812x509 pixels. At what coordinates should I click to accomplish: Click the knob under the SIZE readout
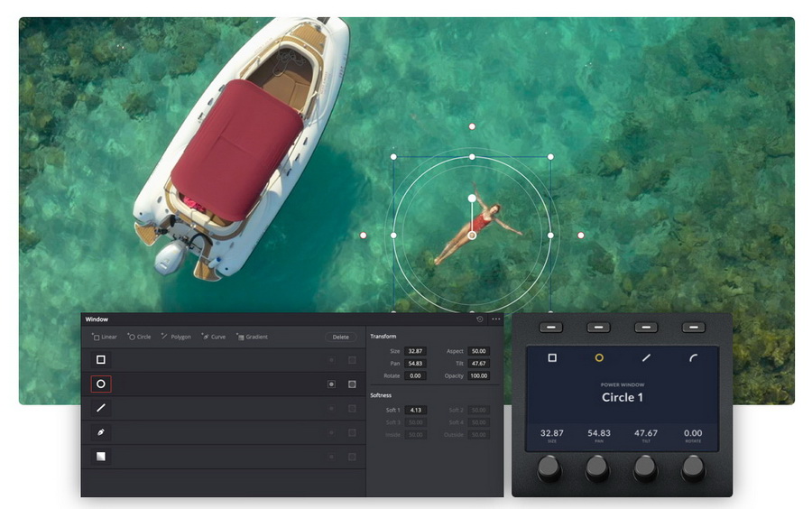pos(549,467)
